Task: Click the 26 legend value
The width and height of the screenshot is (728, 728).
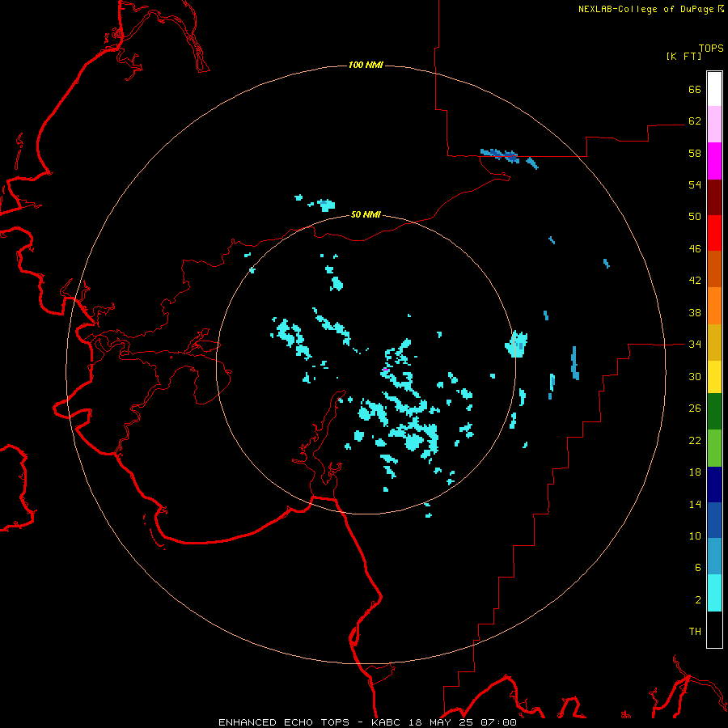Action: coord(695,408)
